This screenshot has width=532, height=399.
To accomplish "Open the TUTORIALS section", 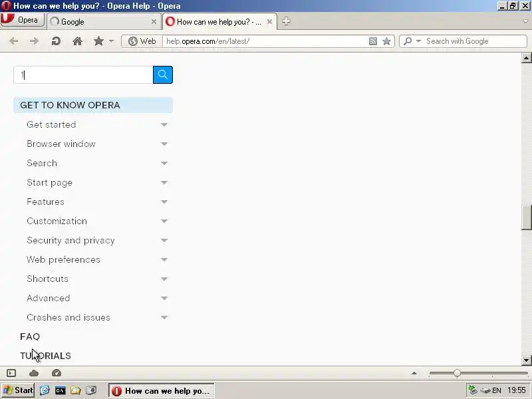I will (x=45, y=356).
